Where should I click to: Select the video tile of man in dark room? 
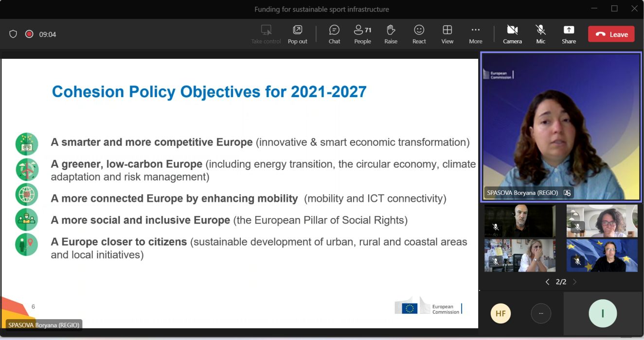click(519, 221)
